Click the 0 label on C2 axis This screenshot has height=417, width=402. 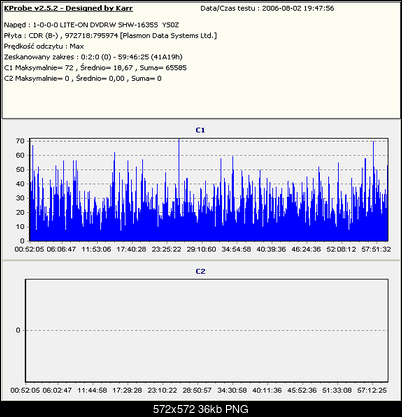pyautogui.click(x=18, y=330)
